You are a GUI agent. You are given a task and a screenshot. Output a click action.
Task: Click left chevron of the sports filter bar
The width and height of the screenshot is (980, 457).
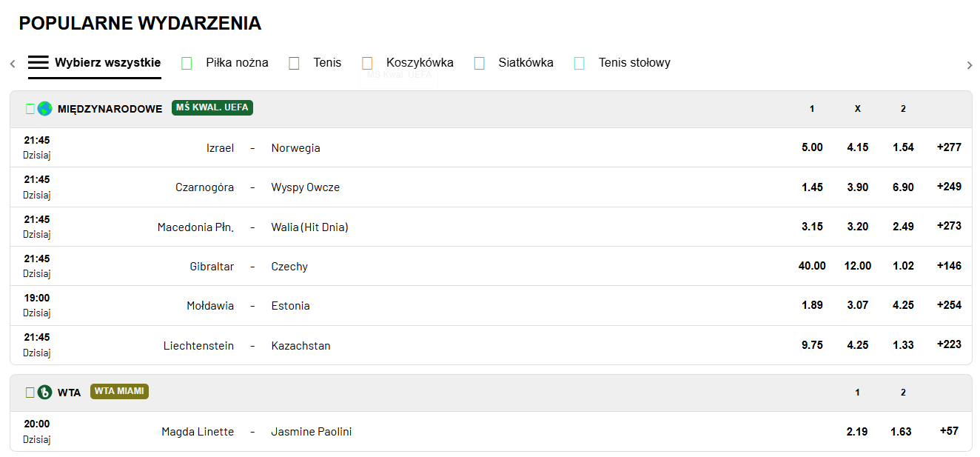point(13,64)
